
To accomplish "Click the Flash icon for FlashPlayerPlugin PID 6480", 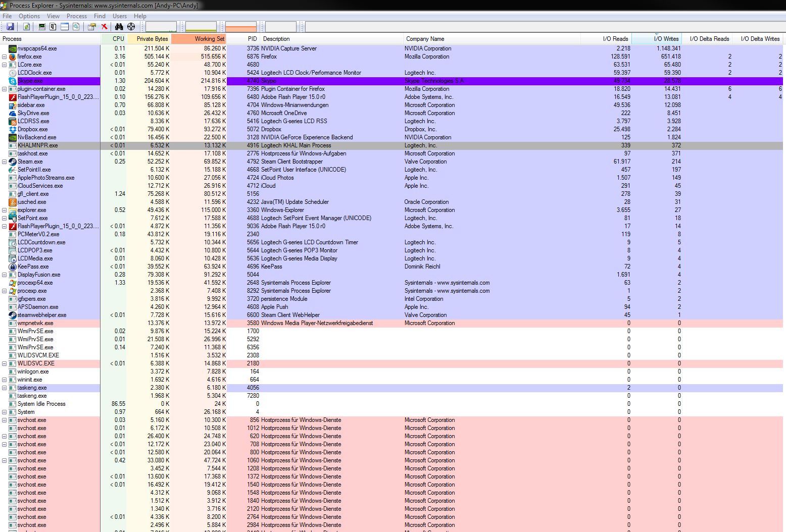I will point(13,97).
